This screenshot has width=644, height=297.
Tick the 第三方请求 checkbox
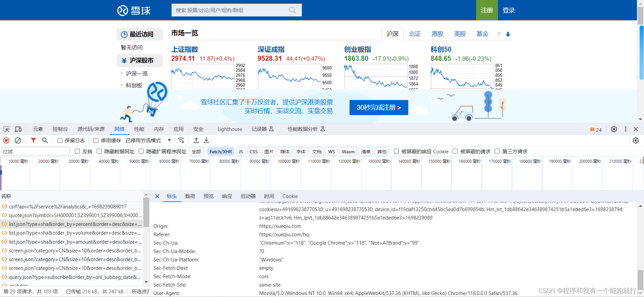(497, 151)
